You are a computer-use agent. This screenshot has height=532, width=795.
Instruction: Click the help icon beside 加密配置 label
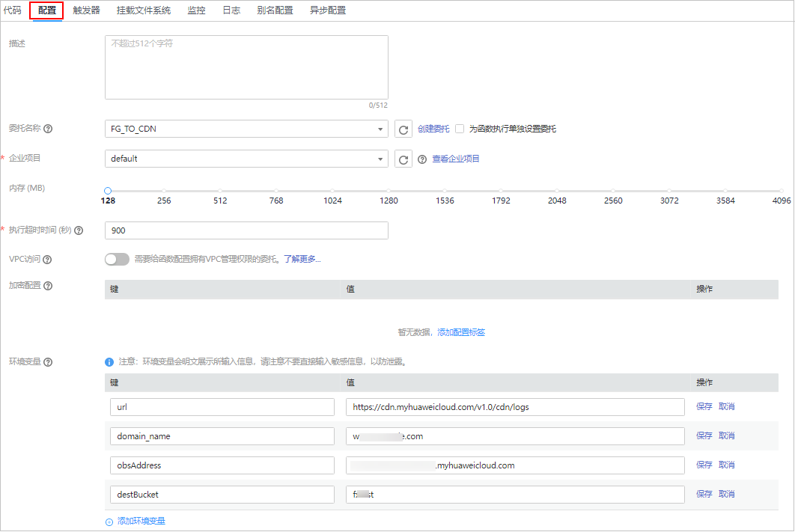48,286
